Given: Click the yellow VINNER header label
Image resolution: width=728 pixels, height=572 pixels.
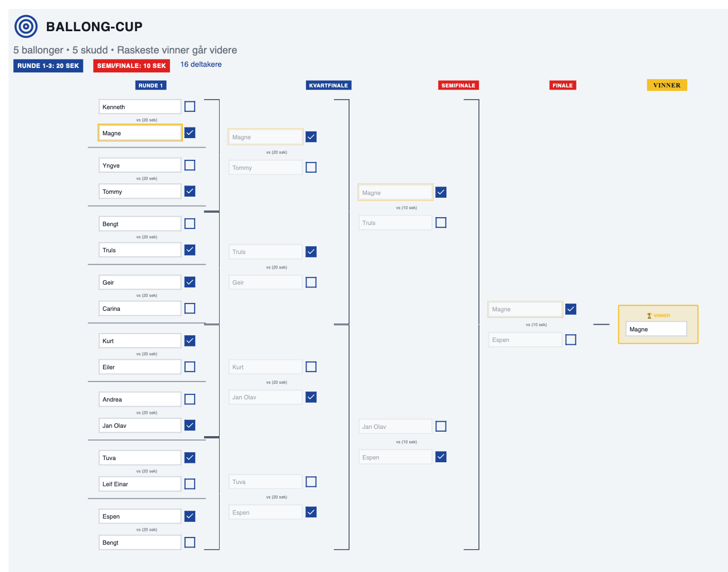Looking at the screenshot, I should click(667, 85).
